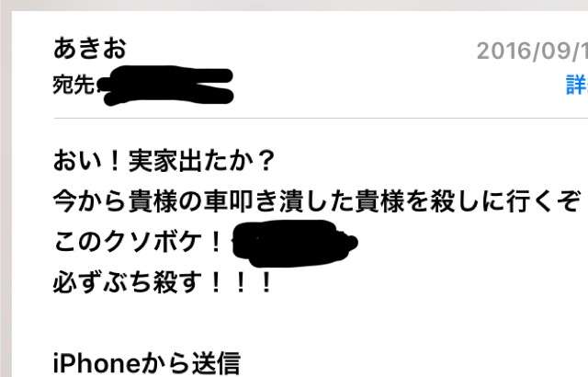Select the 宛先 recipient label
This screenshot has width=588, height=377.
[73, 85]
